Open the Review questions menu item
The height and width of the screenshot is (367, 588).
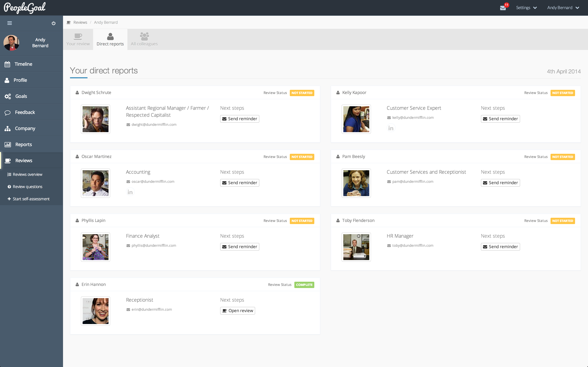click(27, 187)
